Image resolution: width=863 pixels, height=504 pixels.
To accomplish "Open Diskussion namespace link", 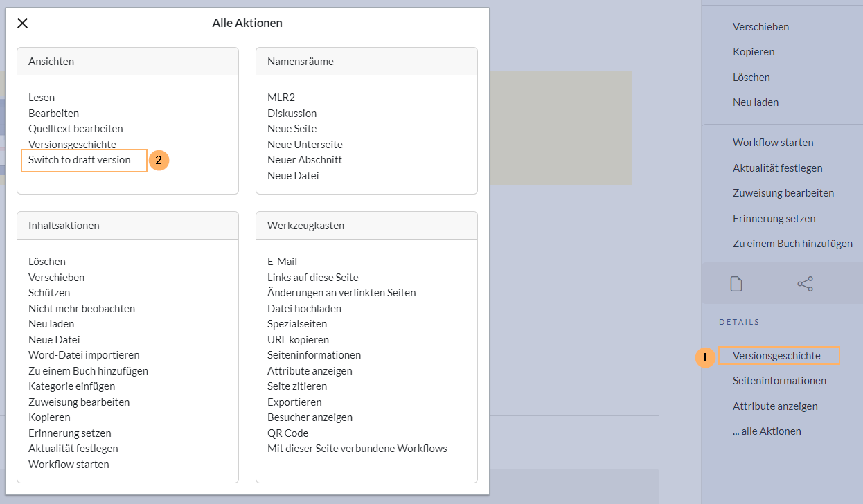I will point(292,114).
